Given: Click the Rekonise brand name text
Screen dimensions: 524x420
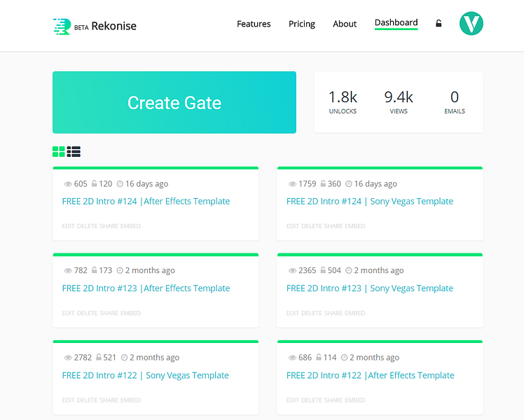Looking at the screenshot, I should pyautogui.click(x=114, y=26).
